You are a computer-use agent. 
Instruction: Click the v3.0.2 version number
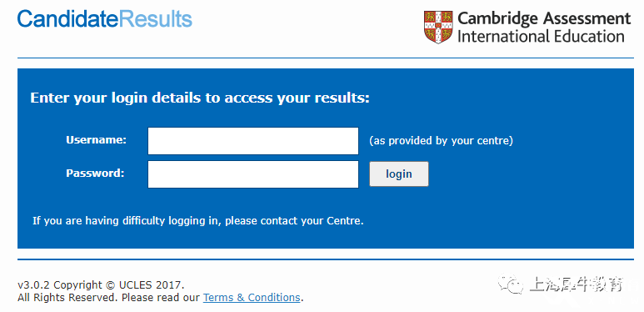(x=34, y=284)
